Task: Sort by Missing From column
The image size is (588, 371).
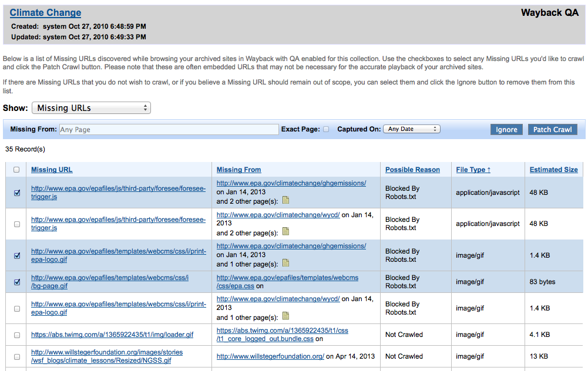Action: (239, 170)
